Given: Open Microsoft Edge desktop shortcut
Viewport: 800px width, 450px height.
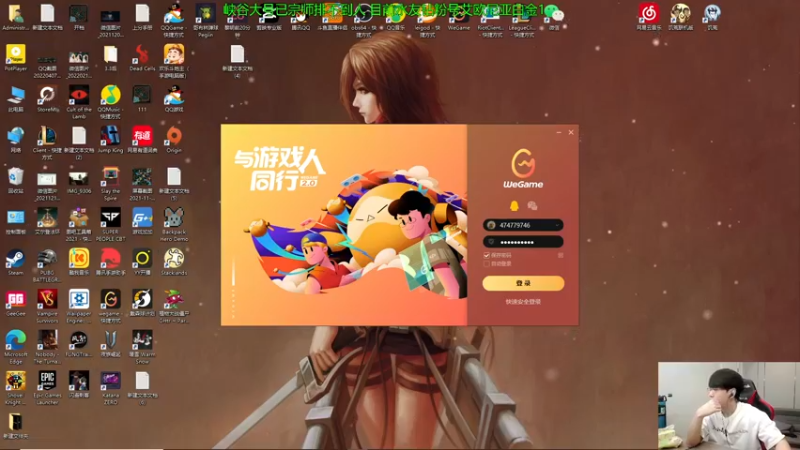Looking at the screenshot, I should click(x=15, y=347).
